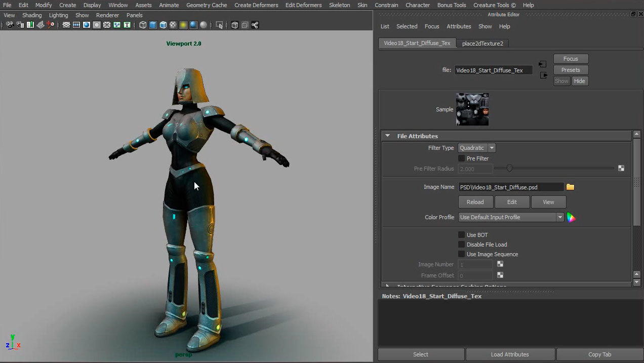Screen dimensions: 644x363
Task: Check the Use BOT option
Action: (461, 235)
